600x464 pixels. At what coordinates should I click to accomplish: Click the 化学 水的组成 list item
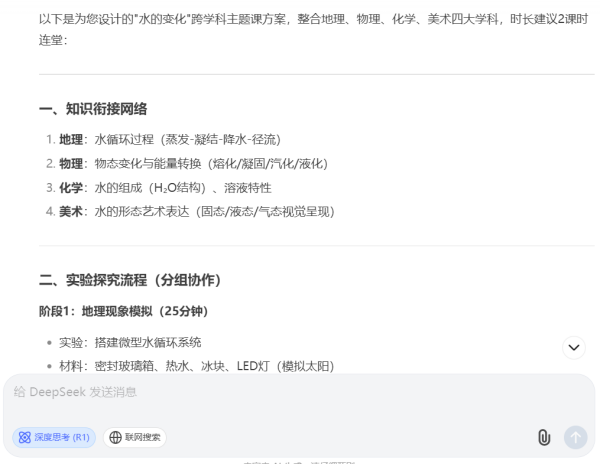click(x=159, y=188)
